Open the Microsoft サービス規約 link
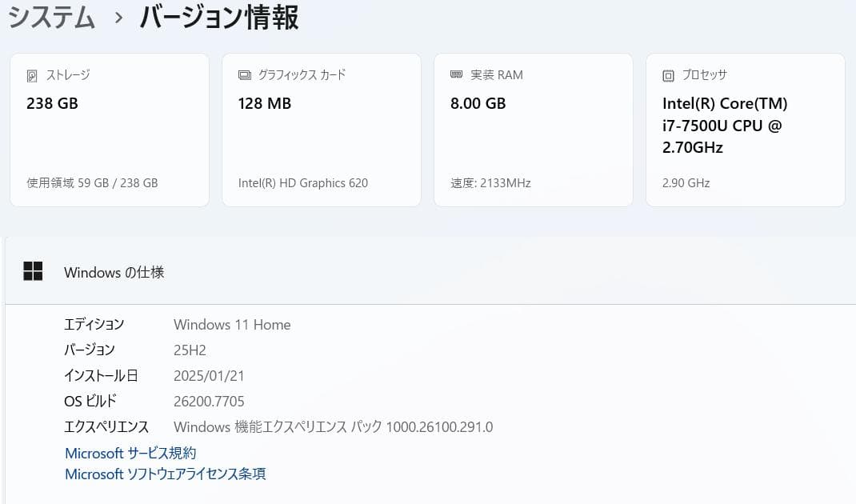Image resolution: width=856 pixels, height=504 pixels. tap(130, 453)
